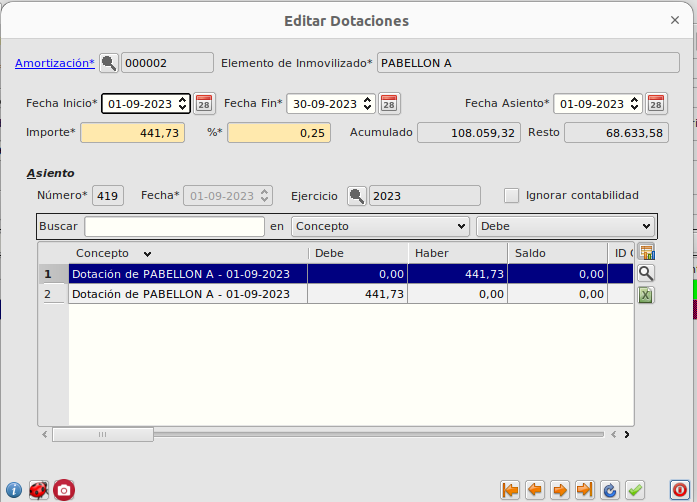Open the Debe search column dropdown
The height and width of the screenshot is (502, 697).
click(565, 226)
